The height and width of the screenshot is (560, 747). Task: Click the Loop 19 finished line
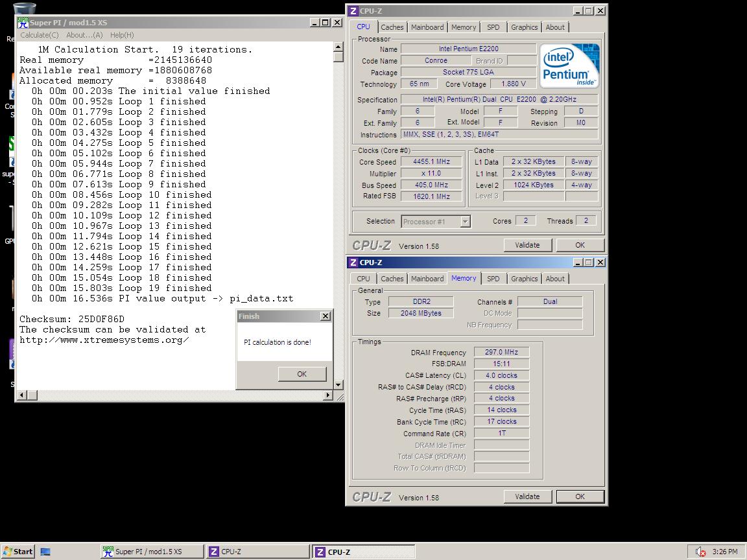coord(121,288)
